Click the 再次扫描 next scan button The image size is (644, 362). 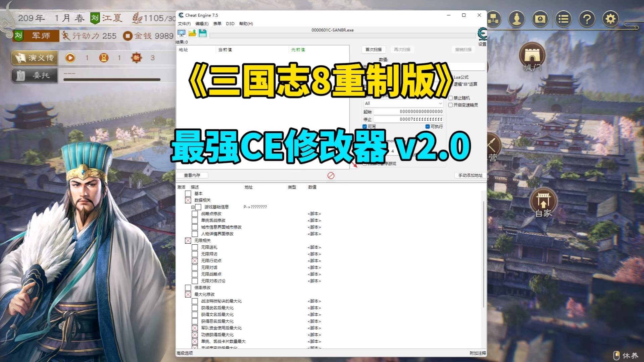[x=402, y=50]
